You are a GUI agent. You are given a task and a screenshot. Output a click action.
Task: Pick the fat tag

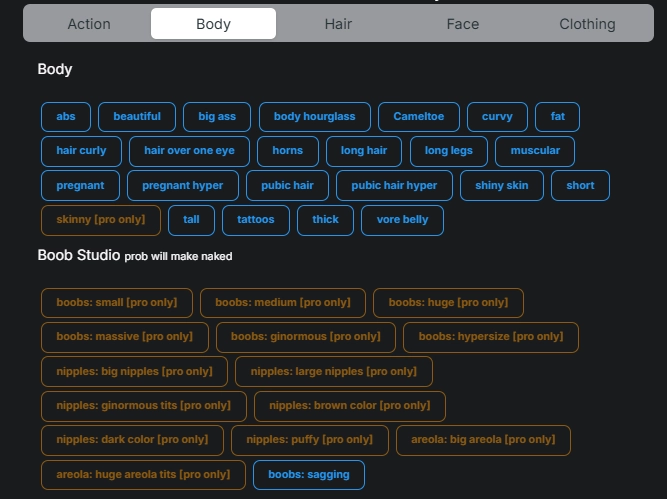tap(557, 117)
